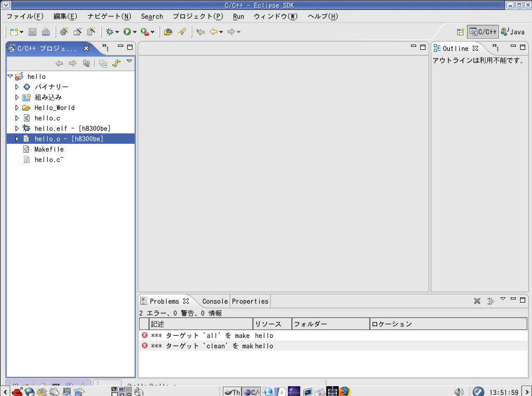532x396 pixels.
Task: Collapse the hello project tree node
Action: pyautogui.click(x=10, y=77)
